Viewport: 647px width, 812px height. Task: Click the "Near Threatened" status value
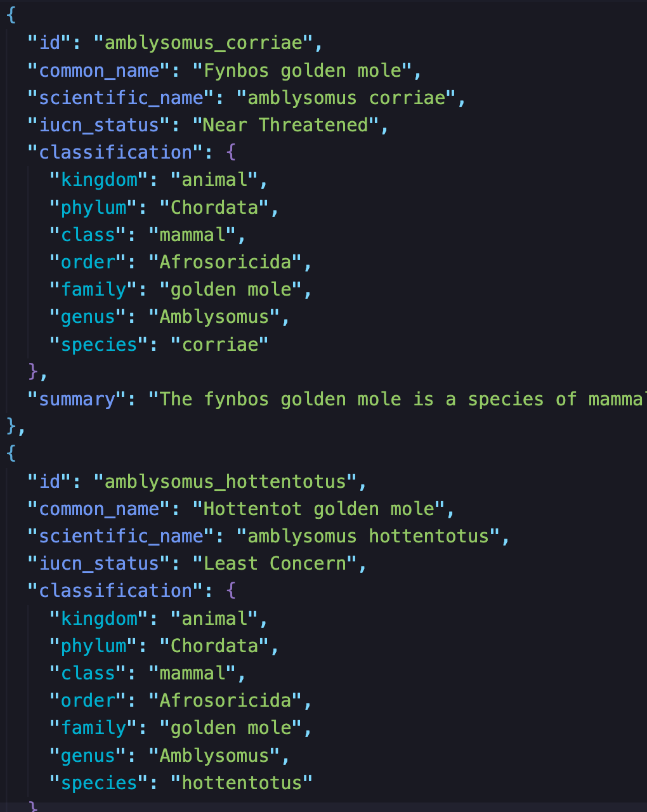tap(285, 125)
